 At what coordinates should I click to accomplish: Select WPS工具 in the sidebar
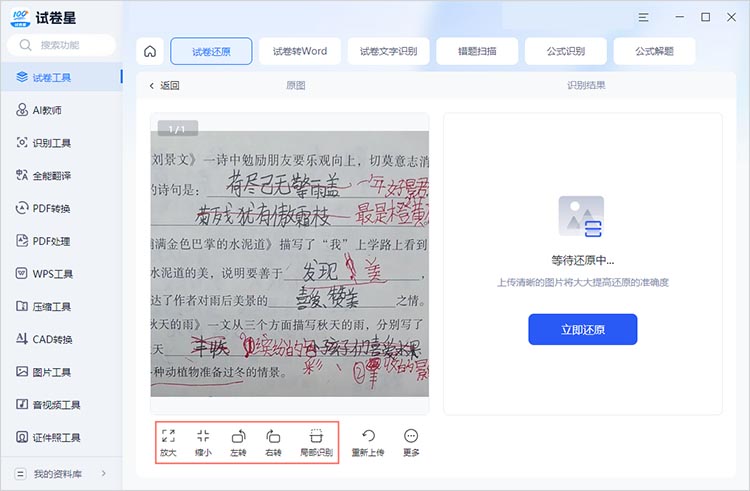pyautogui.click(x=61, y=273)
